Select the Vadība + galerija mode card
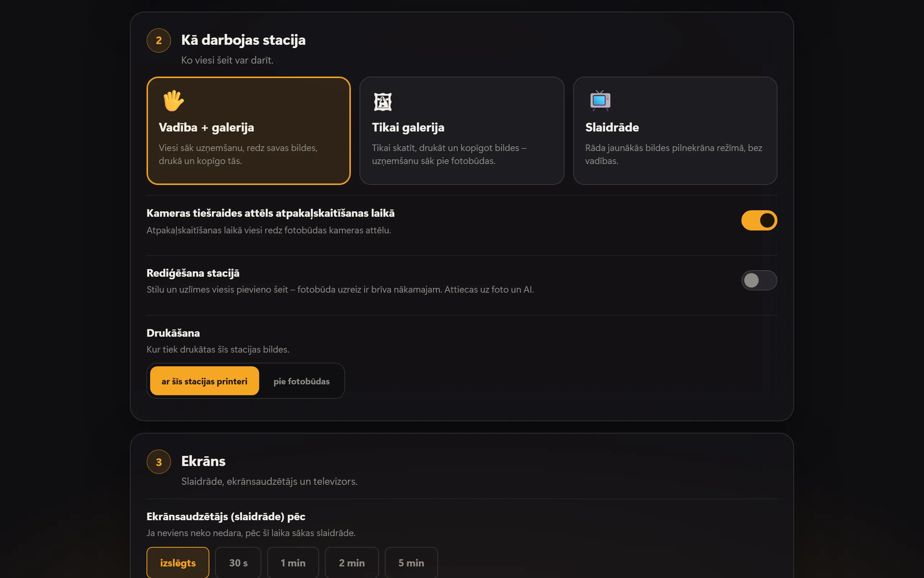The image size is (924, 578). pos(249,131)
